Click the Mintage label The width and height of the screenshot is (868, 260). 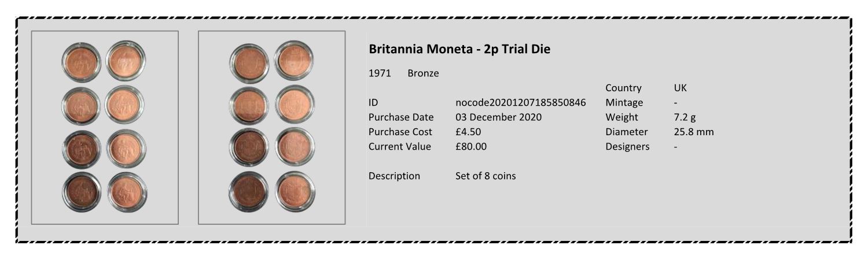tap(624, 103)
